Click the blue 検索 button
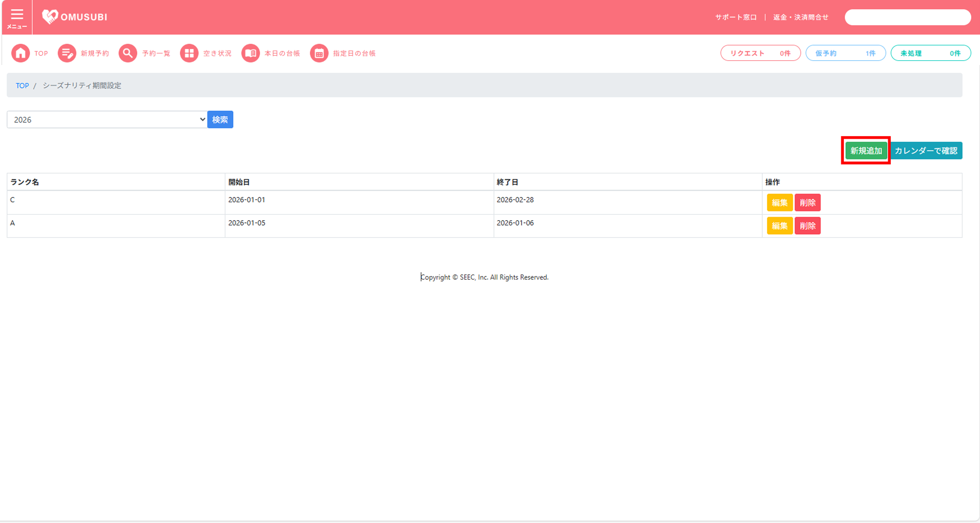The height and width of the screenshot is (523, 980). [220, 120]
